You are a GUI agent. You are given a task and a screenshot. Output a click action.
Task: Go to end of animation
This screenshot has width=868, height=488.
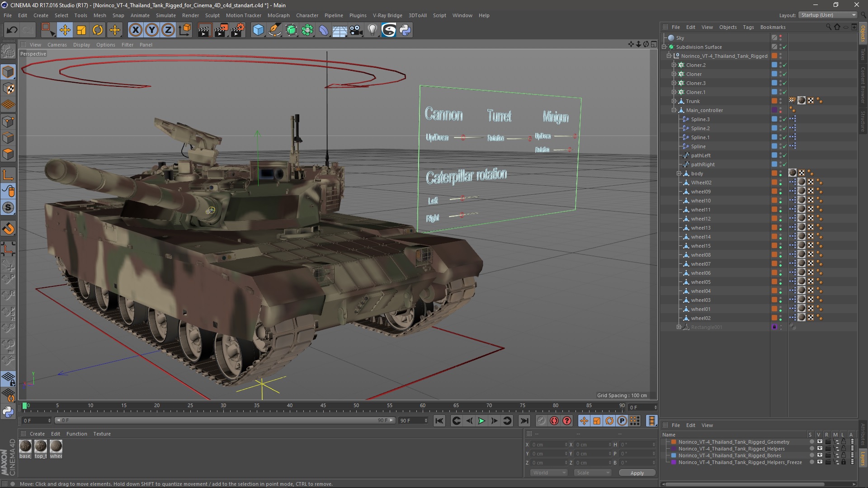tap(524, 421)
